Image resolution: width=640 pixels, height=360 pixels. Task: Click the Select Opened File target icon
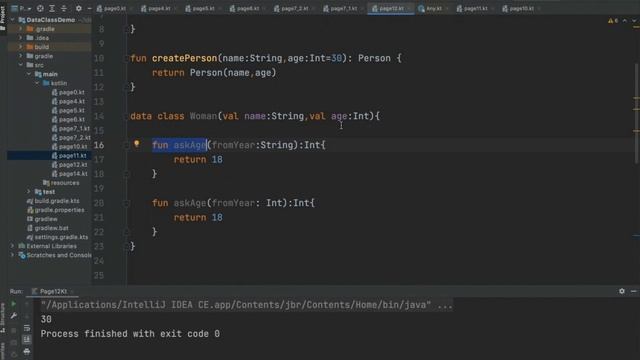pos(40,8)
